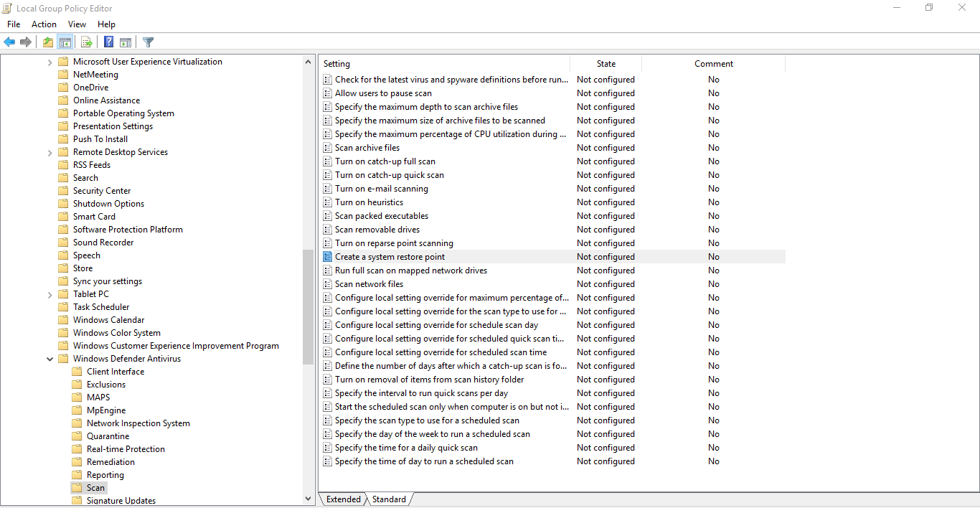
Task: Collapse the Windows Defender Antivirus node
Action: (x=50, y=358)
